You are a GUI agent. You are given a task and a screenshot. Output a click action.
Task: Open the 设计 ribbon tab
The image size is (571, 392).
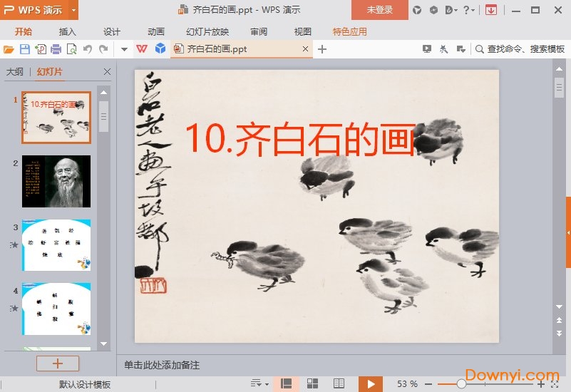pyautogui.click(x=111, y=31)
